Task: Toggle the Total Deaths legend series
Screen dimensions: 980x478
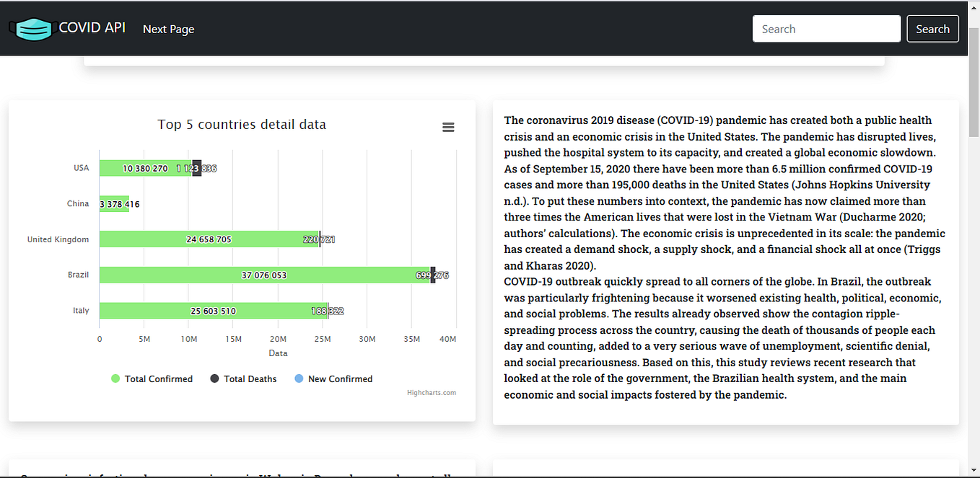Action: pos(243,379)
